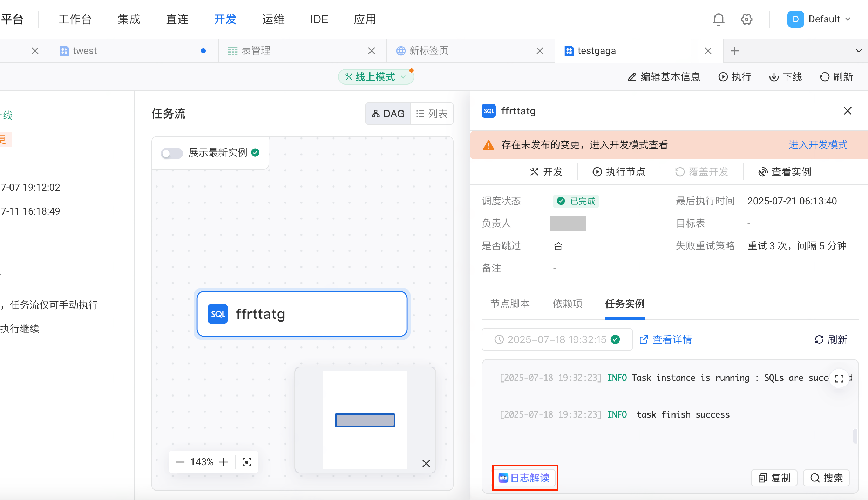Open 运维 menu
Screen dimensions: 868x500
pos(273,19)
